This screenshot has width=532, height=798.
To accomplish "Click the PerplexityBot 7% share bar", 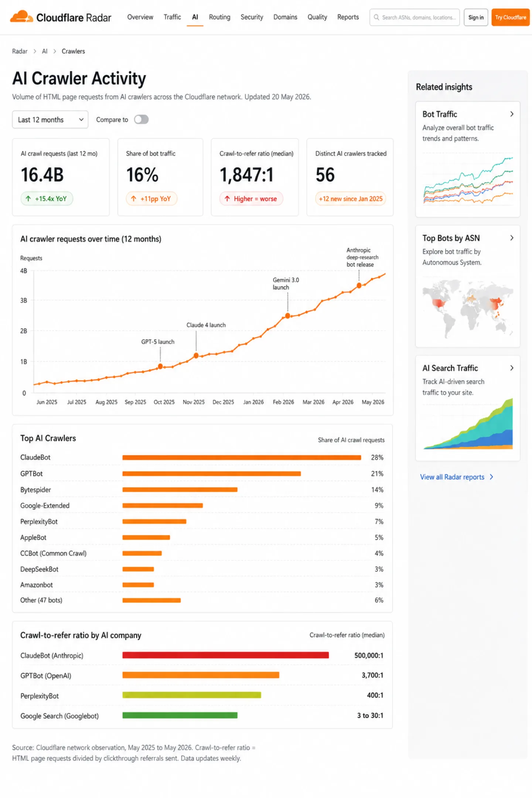I will point(154,521).
